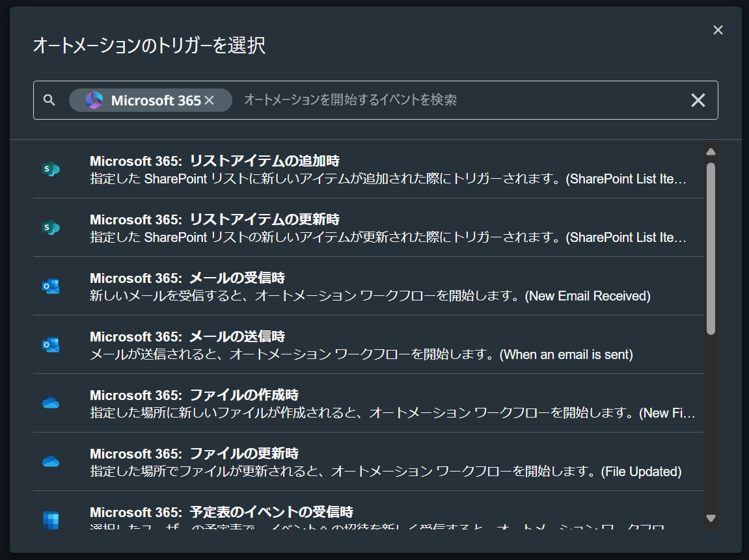Click OneDrive icon for ファイルの作成時
Image resolution: width=749 pixels, height=560 pixels.
pyautogui.click(x=51, y=403)
